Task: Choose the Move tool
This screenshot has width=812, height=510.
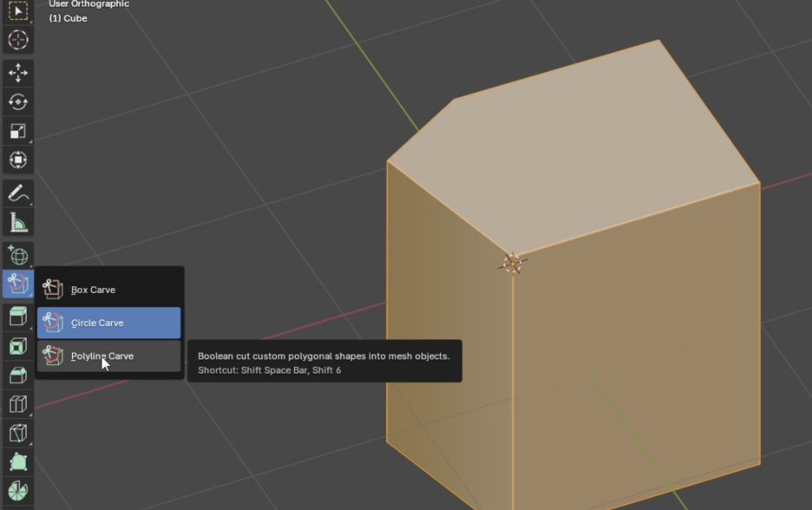Action: tap(18, 73)
